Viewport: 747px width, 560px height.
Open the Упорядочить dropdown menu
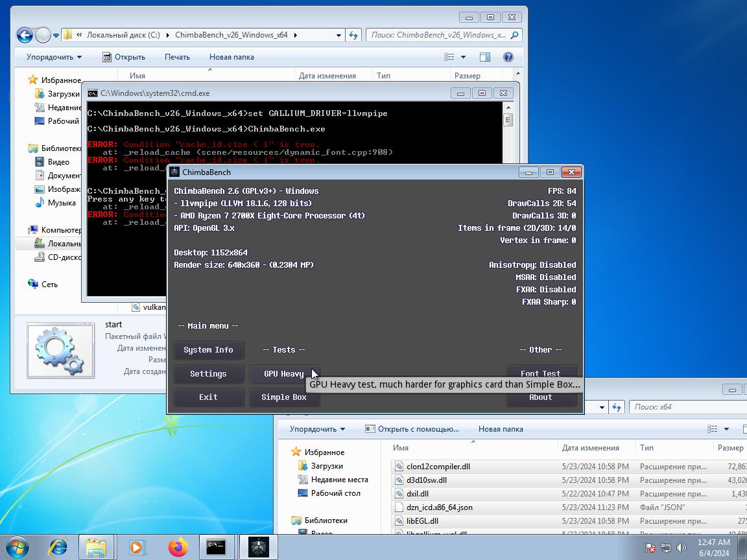54,57
